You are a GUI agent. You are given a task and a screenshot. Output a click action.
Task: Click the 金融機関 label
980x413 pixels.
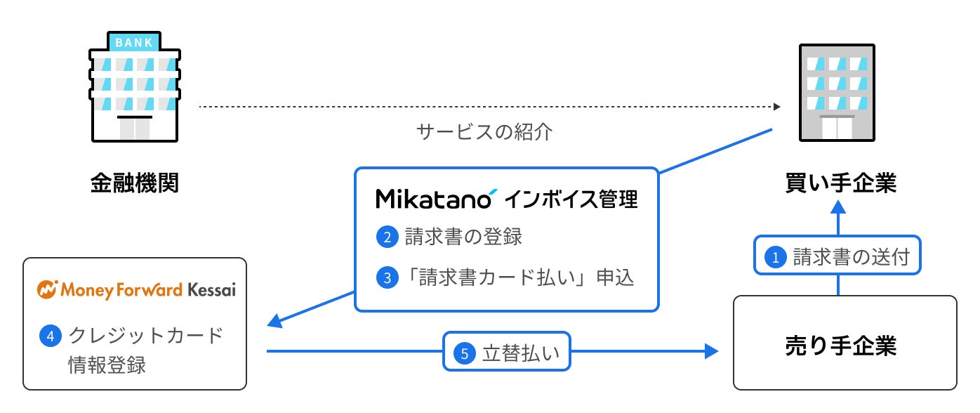coord(134,183)
